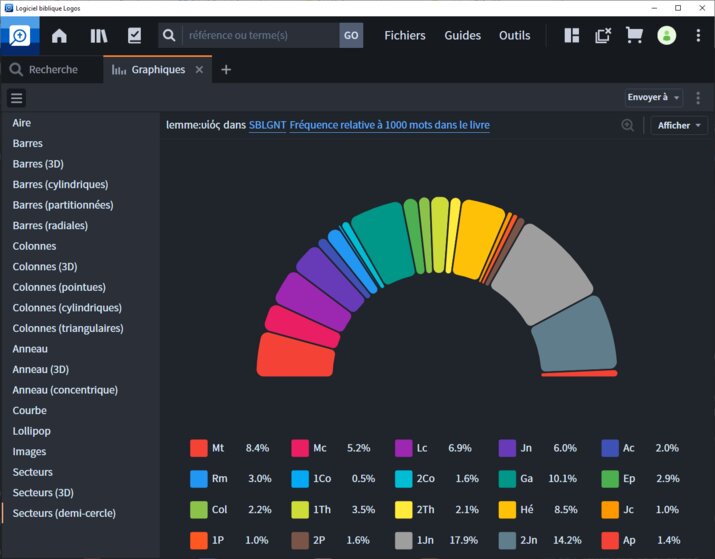715x559 pixels.
Task: Select the Aire chart type
Action: coord(22,123)
